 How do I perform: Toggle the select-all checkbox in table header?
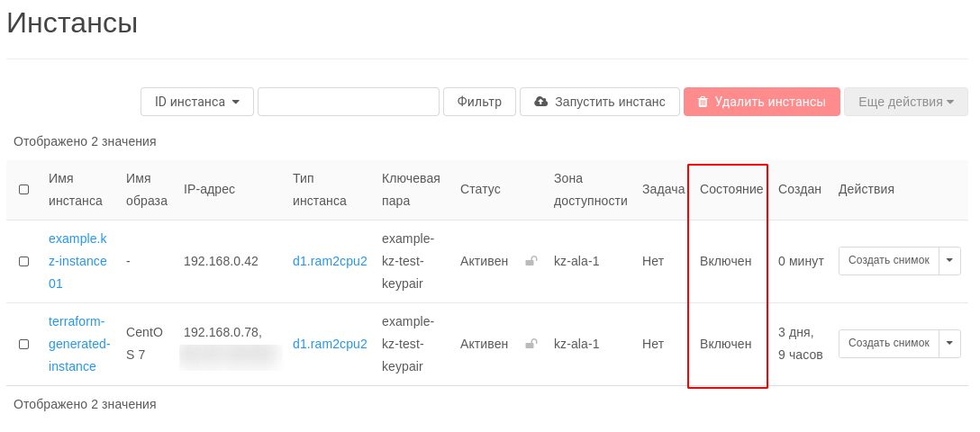pyautogui.click(x=23, y=189)
